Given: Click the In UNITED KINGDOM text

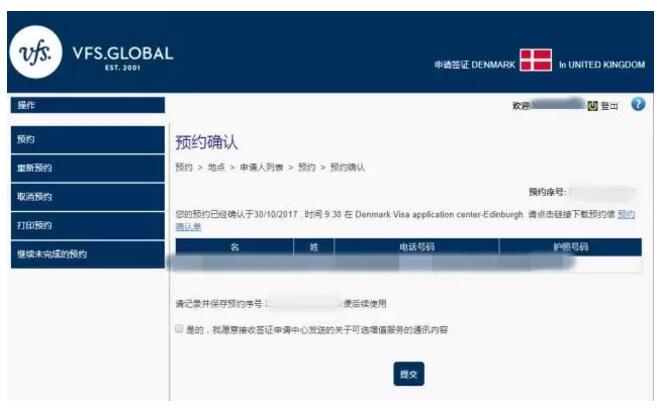Looking at the screenshot, I should pos(602,64).
